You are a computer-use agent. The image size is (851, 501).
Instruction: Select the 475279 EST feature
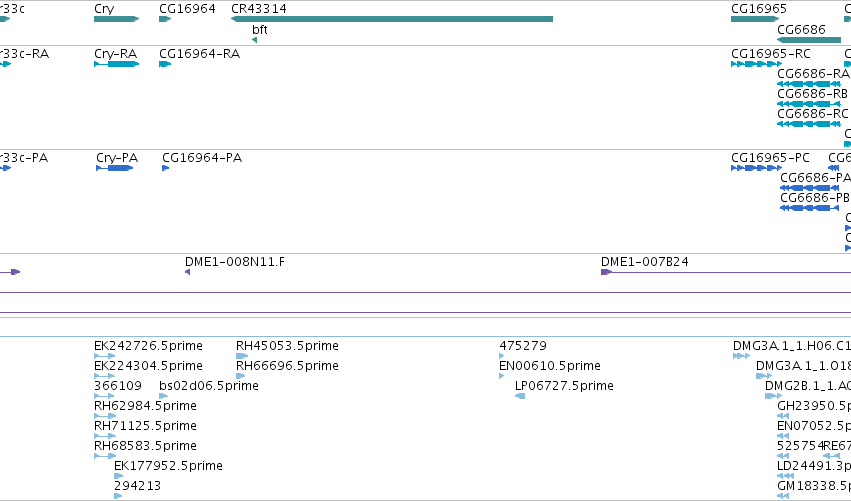(x=501, y=356)
